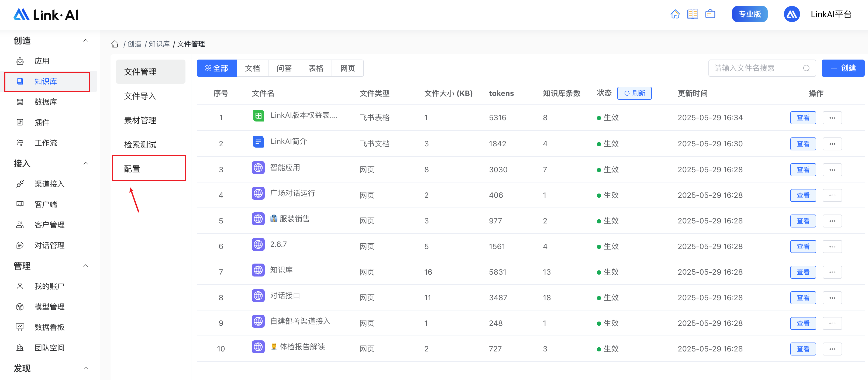Select 文件管理 in the submenu
868x380 pixels.
(150, 72)
